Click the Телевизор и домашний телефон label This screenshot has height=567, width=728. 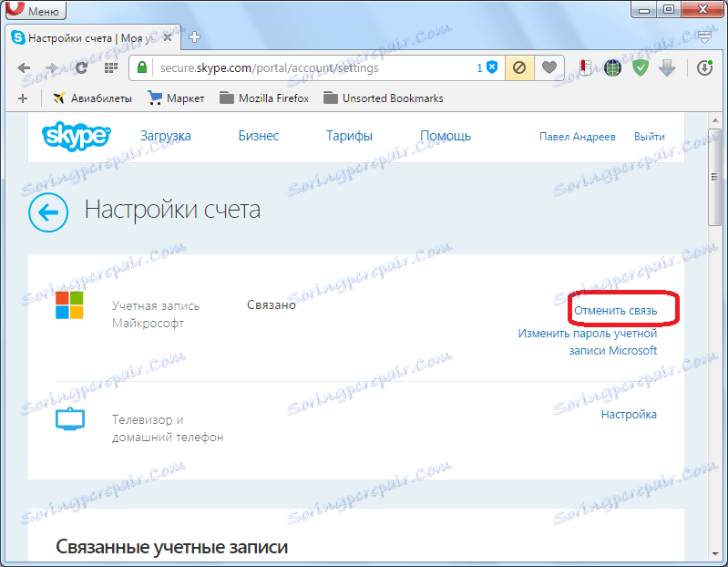168,428
